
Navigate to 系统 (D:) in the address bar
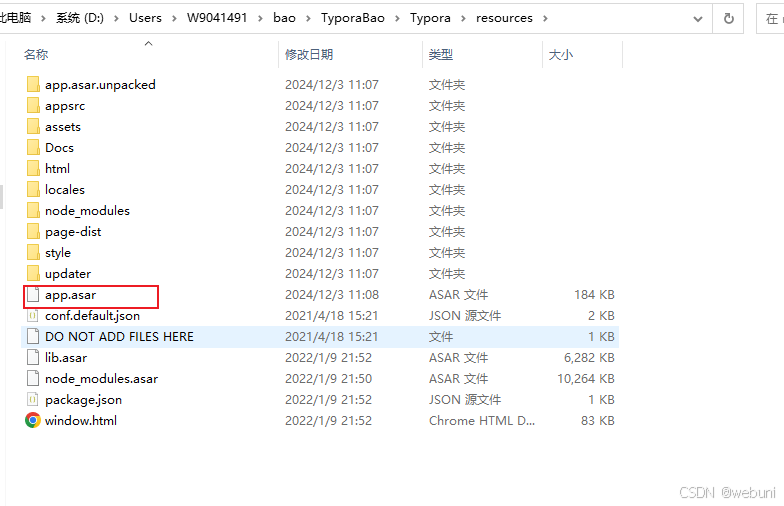(x=80, y=18)
